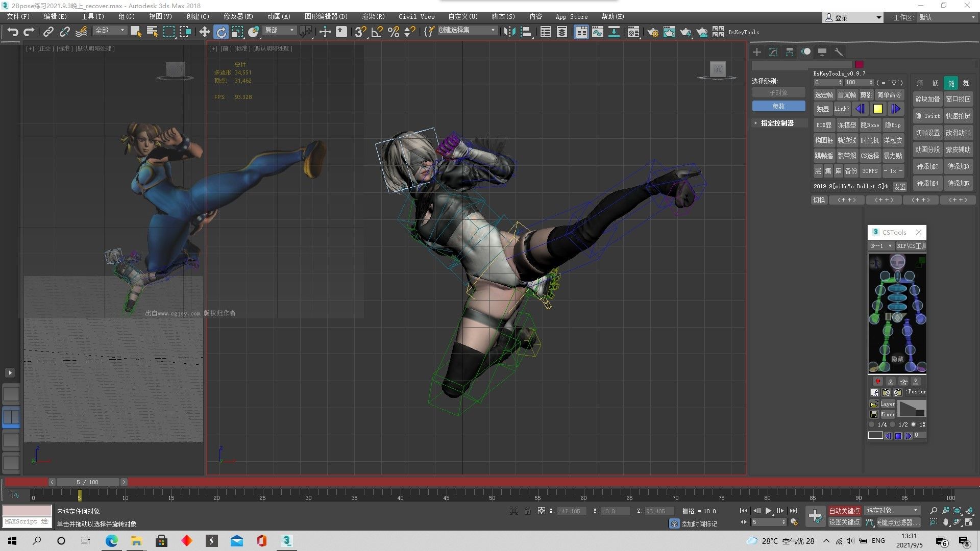The height and width of the screenshot is (551, 980).
Task: Switch to the Hierarchy panel tab
Action: (x=790, y=52)
